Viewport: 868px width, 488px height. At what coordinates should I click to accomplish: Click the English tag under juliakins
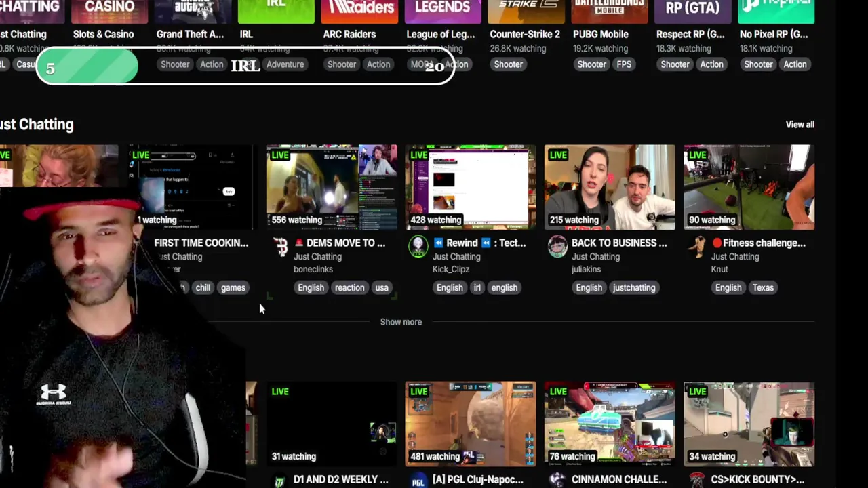point(589,287)
